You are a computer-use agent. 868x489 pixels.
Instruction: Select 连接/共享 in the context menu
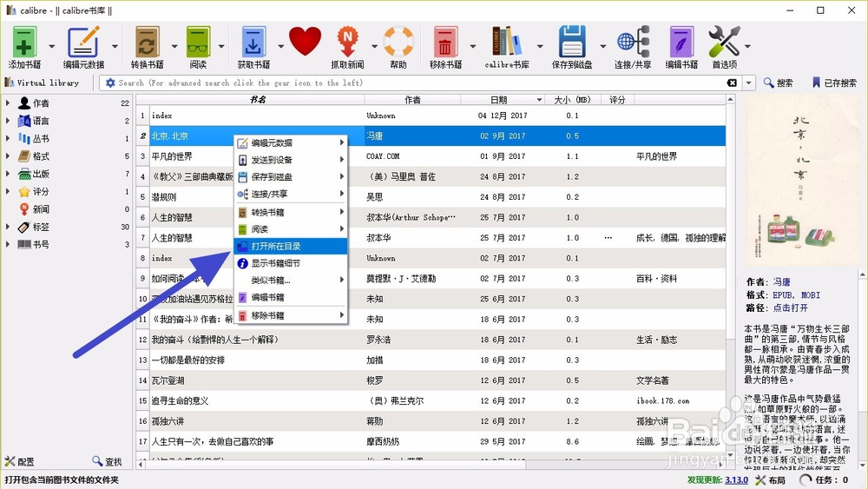291,194
